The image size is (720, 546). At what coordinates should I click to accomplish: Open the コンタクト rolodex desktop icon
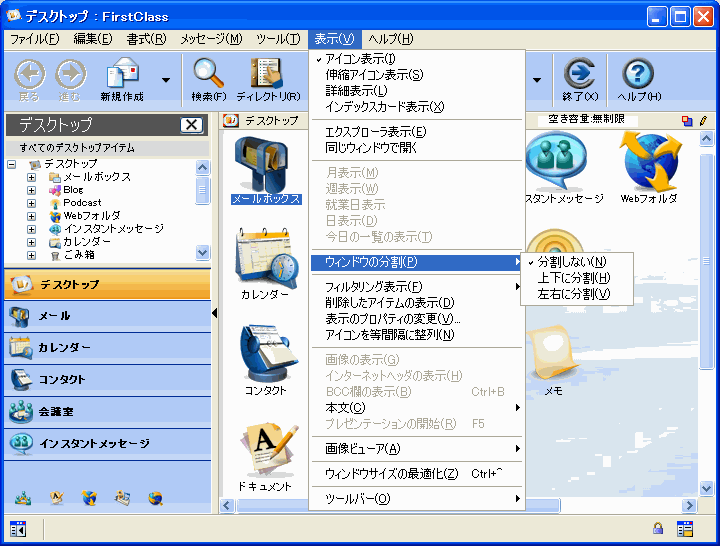(264, 353)
